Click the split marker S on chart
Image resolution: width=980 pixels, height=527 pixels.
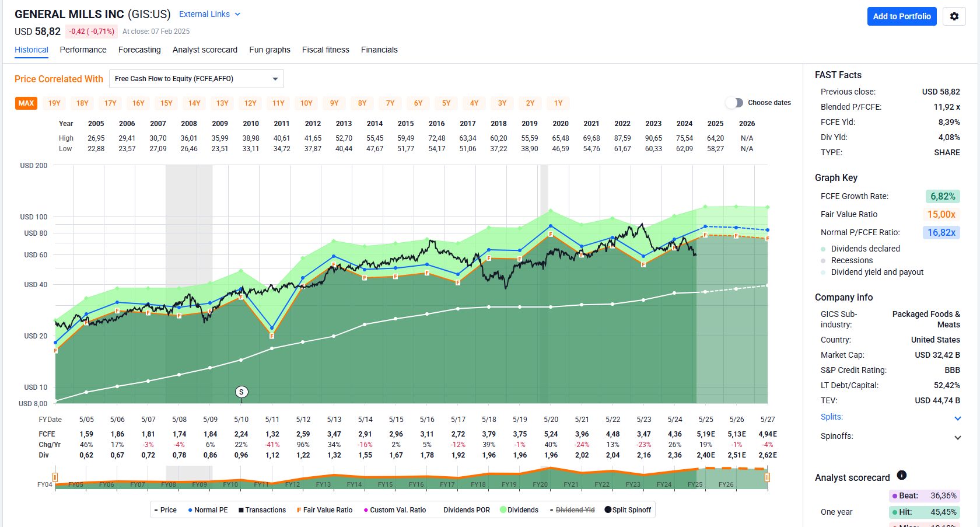click(x=242, y=392)
